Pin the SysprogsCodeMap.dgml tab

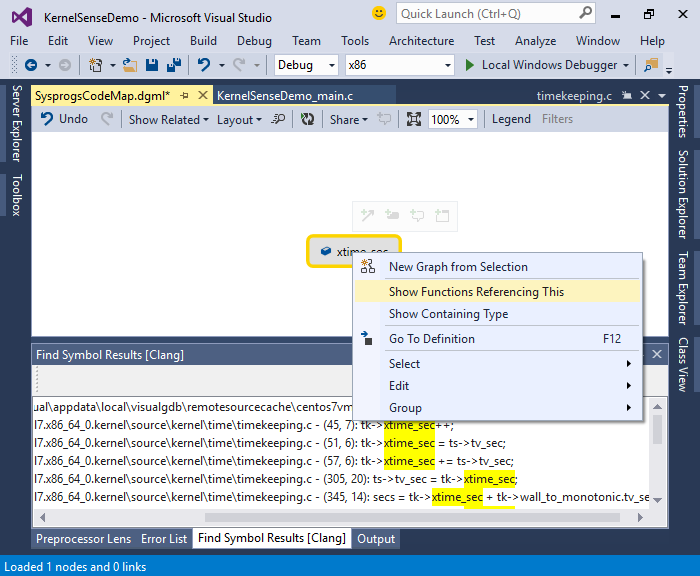184,96
